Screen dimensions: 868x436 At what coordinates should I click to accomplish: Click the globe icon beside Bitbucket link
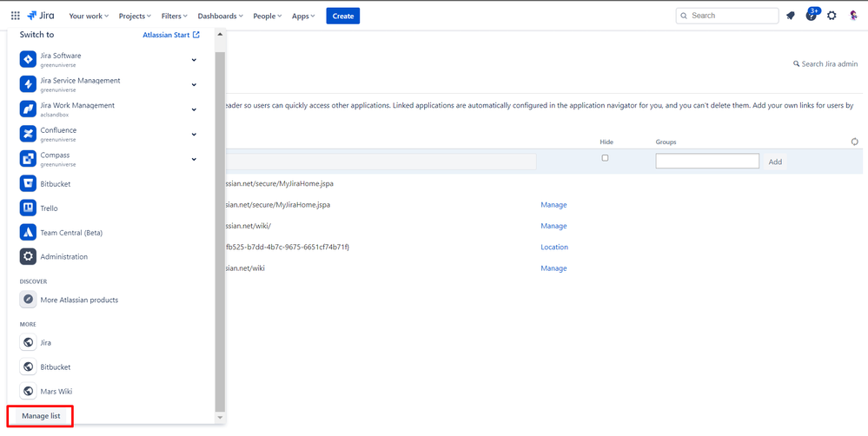28,367
